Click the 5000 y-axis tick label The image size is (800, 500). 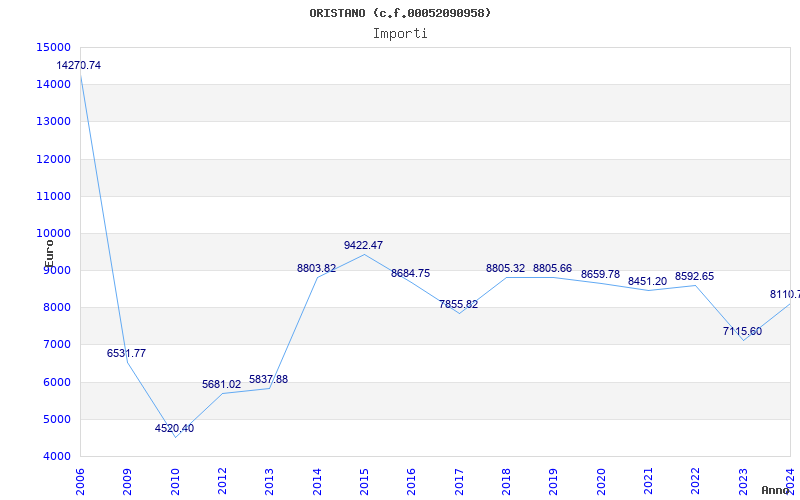(57, 419)
